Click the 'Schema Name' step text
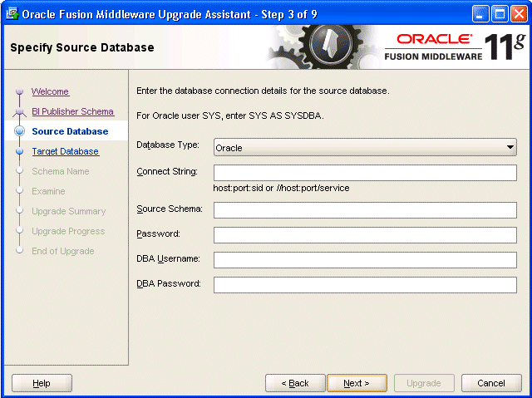532x398 pixels. (x=61, y=171)
